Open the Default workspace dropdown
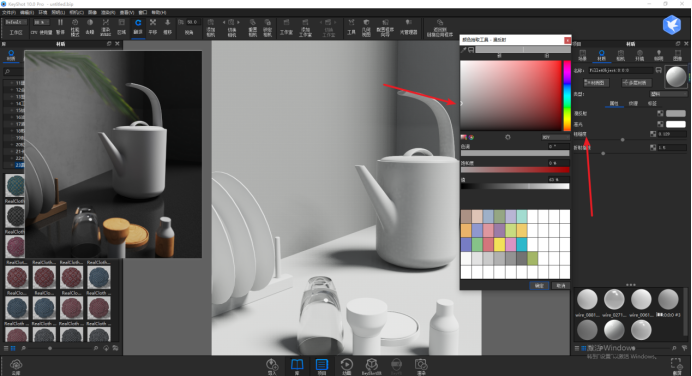 16,22
